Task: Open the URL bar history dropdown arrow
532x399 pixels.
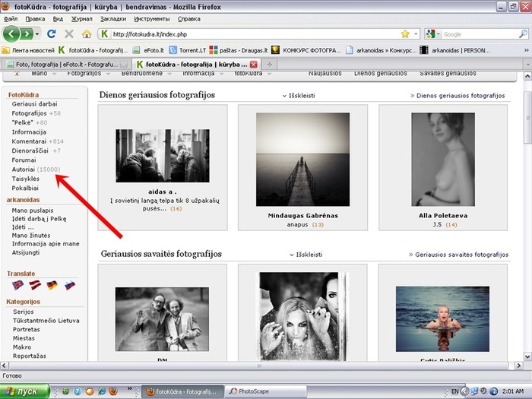Action: coord(416,34)
